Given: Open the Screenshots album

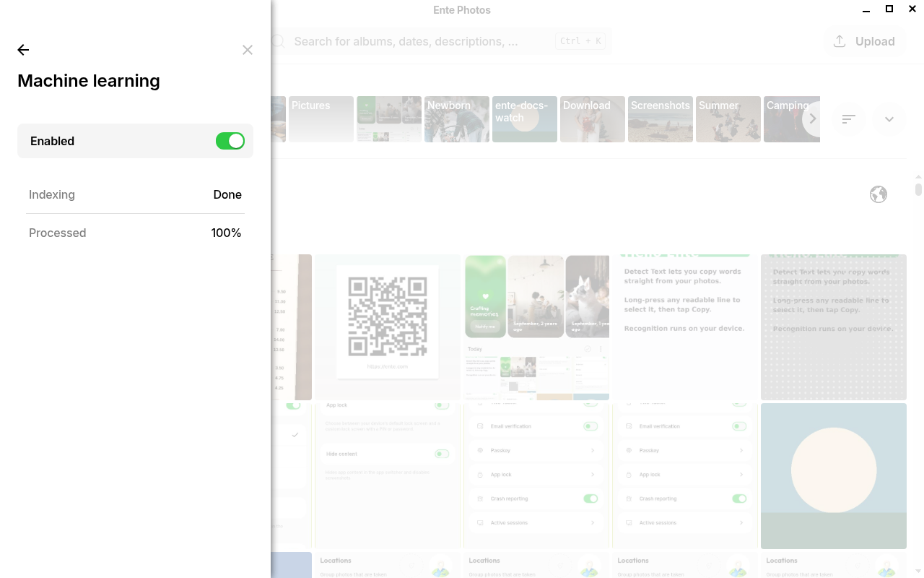Looking at the screenshot, I should (x=661, y=119).
